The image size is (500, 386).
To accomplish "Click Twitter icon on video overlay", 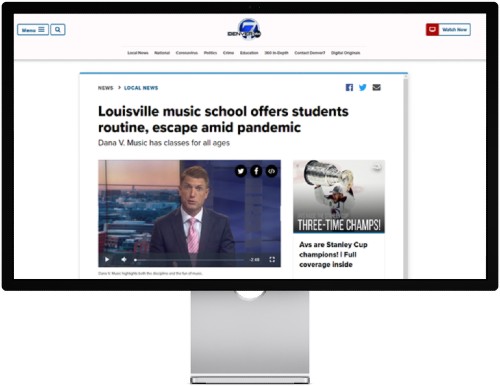I will pos(241,171).
